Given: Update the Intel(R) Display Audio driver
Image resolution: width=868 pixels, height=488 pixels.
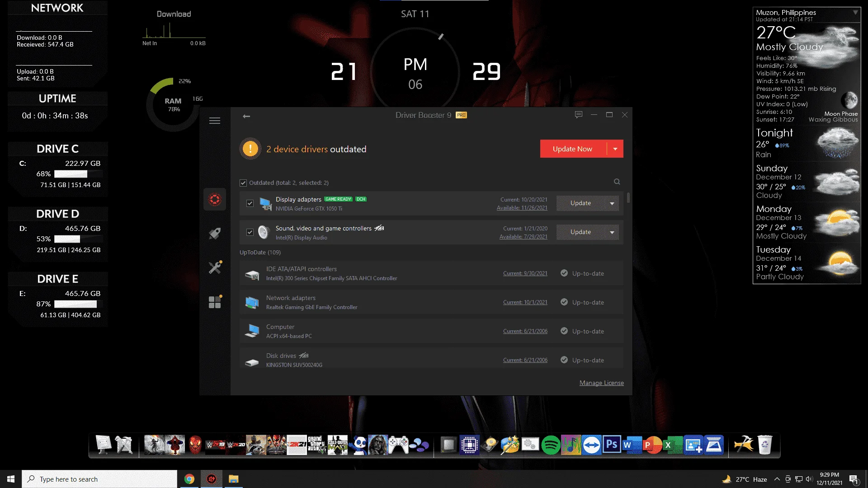Looking at the screenshot, I should 581,232.
